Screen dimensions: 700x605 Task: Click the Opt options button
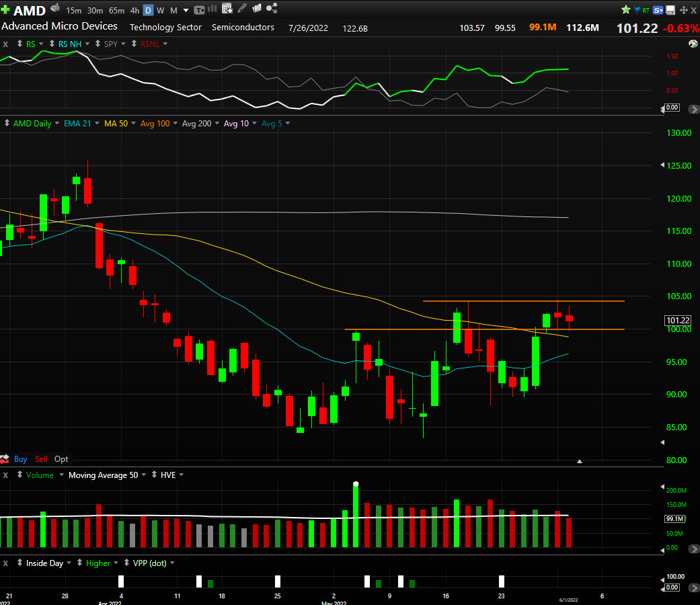[x=61, y=458]
